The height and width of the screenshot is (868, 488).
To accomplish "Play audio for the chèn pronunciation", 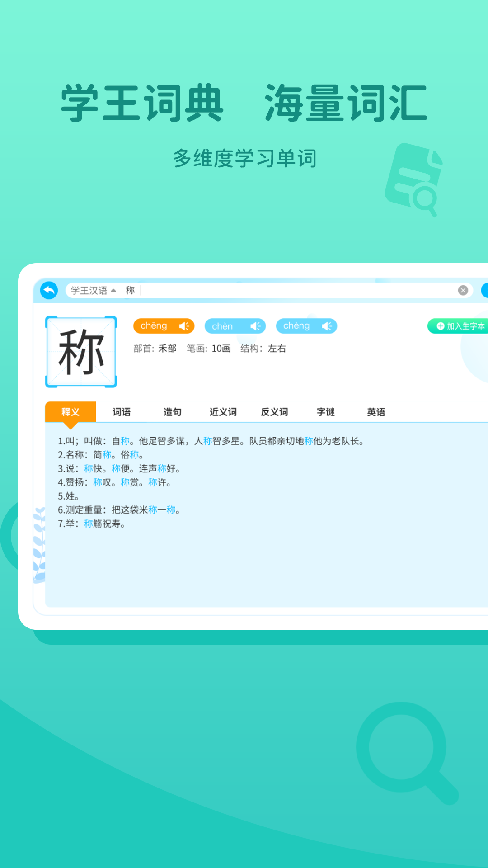I will (x=255, y=326).
